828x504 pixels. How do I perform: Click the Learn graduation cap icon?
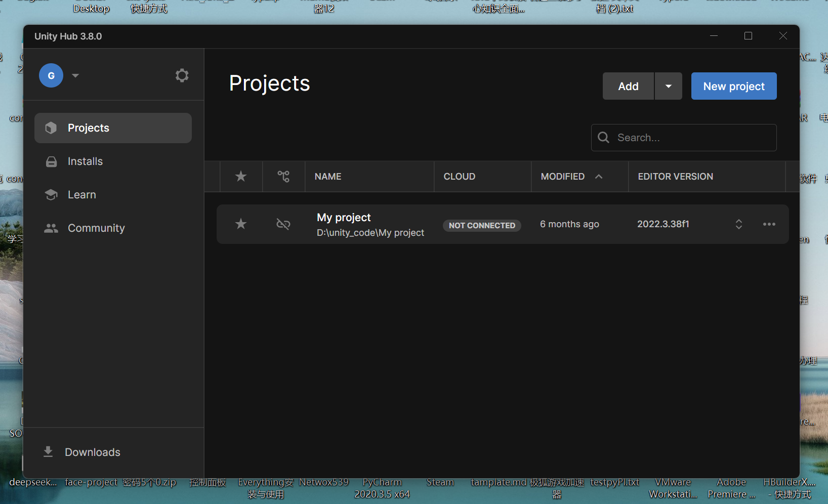click(x=51, y=195)
